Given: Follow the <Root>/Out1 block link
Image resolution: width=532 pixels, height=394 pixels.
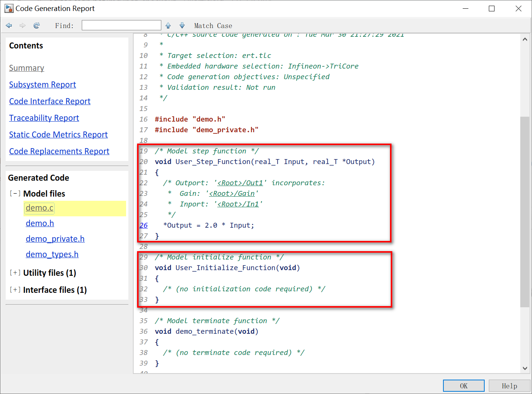Looking at the screenshot, I should (x=240, y=183).
